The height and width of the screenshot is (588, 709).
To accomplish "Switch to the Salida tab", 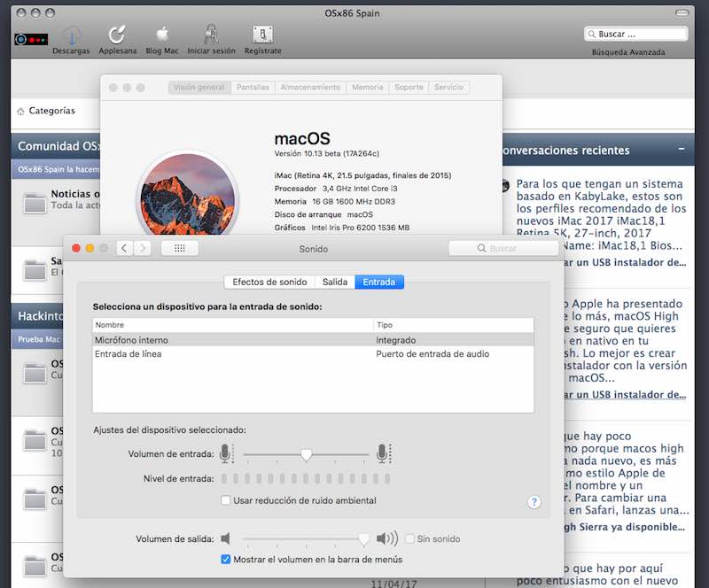I will 335,282.
